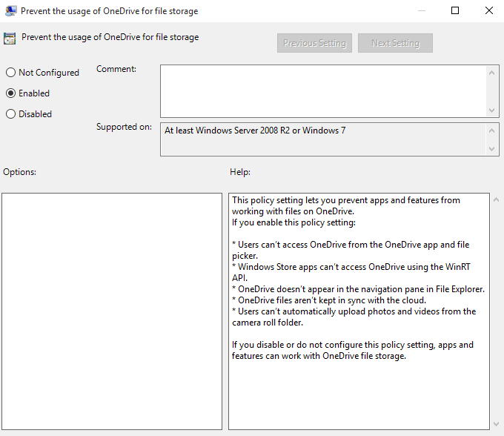Click the Supported on requirements text box
The height and width of the screenshot is (436, 504).
pos(323,139)
